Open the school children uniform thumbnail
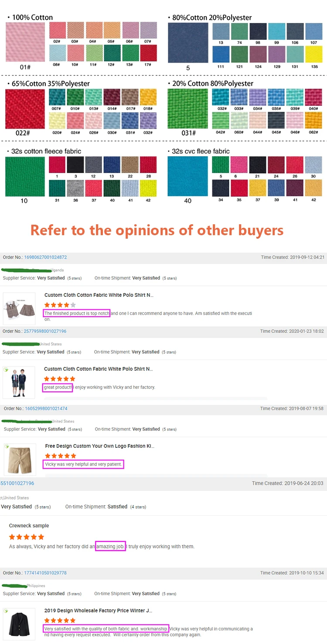This screenshot has width=327, height=644. point(19,382)
